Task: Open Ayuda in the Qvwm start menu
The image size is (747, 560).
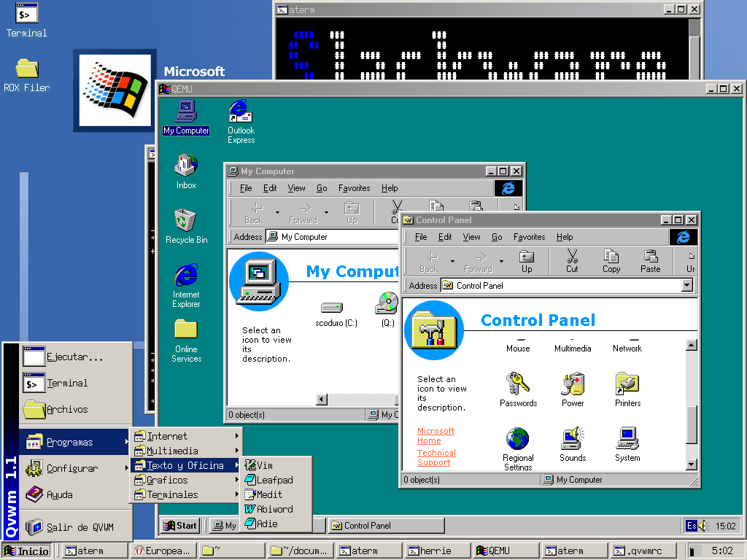Action: pos(75,495)
